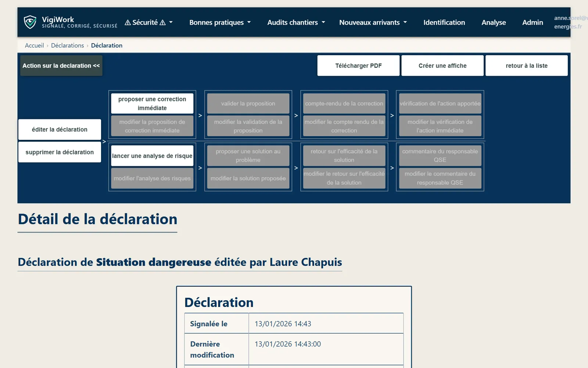Click proposer une correction immédiate
This screenshot has height=368, width=588.
pos(152,103)
